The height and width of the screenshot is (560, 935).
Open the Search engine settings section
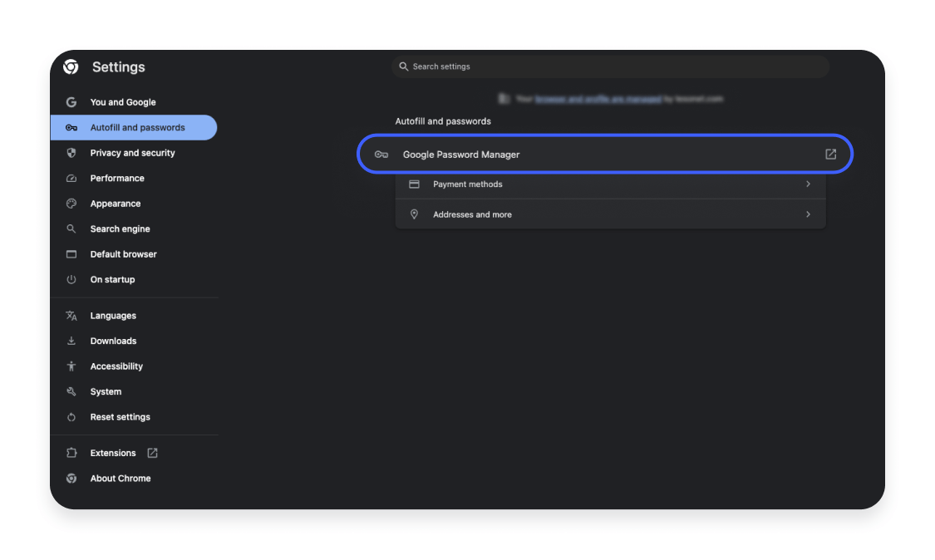tap(120, 228)
